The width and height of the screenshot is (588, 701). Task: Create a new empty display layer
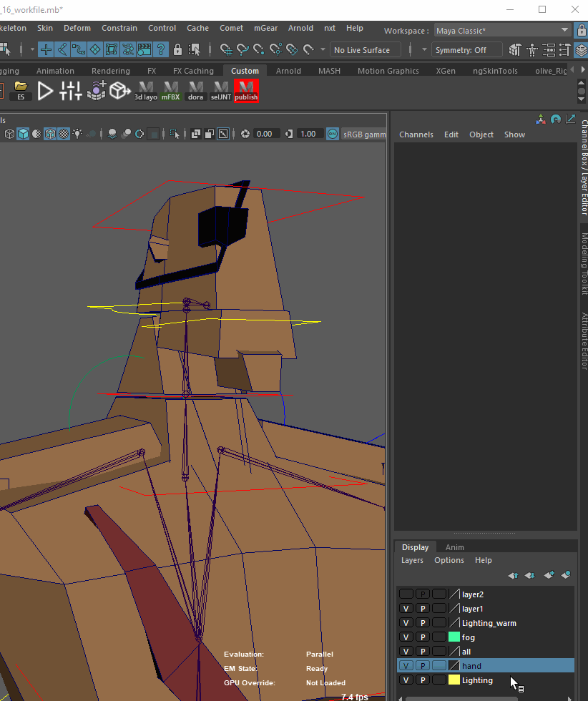[x=549, y=575]
